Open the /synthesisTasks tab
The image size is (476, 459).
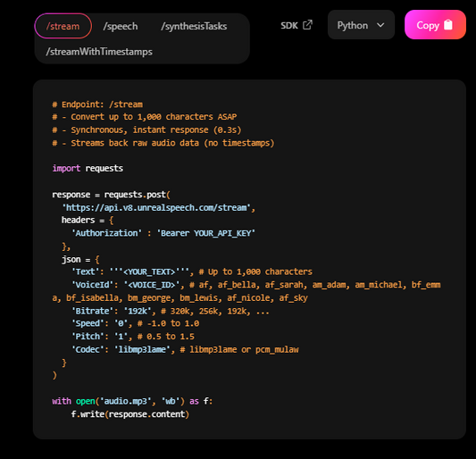coord(194,26)
